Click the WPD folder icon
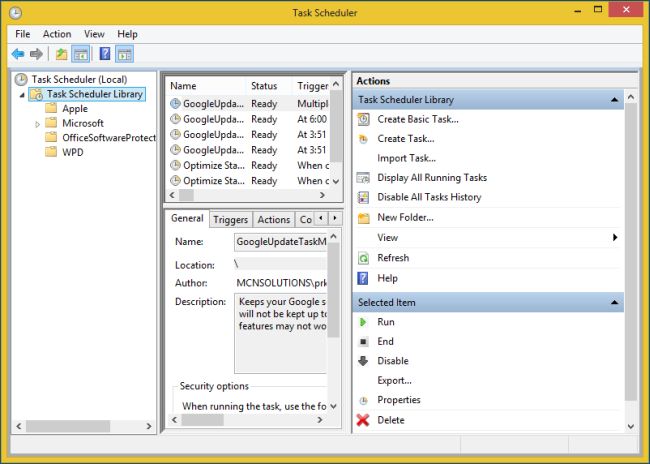This screenshot has width=650, height=464. [x=51, y=152]
